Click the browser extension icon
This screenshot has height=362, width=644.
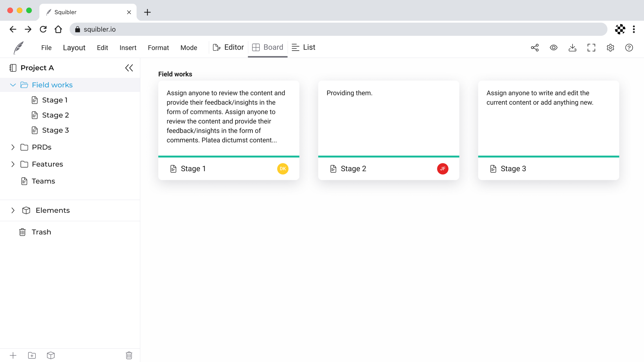coord(620,29)
